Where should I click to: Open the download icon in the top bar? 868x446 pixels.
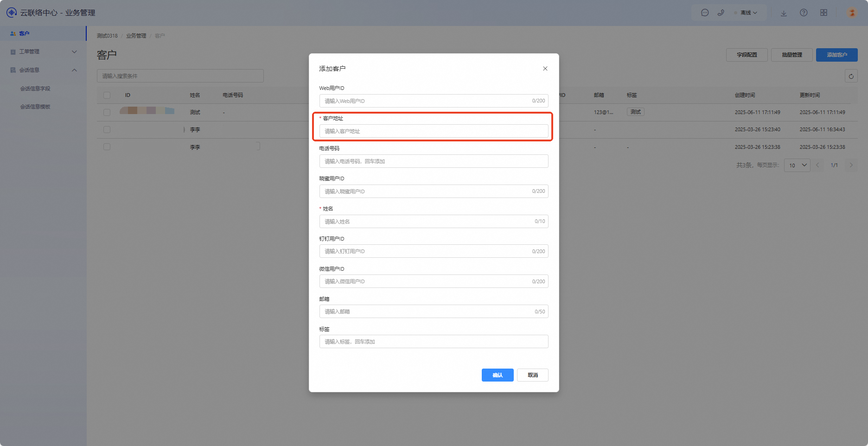(x=784, y=13)
